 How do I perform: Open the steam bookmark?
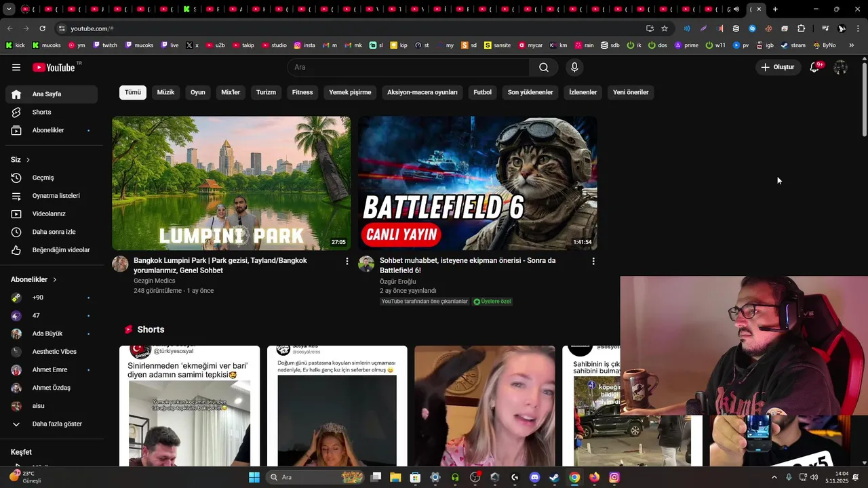pyautogui.click(x=793, y=45)
